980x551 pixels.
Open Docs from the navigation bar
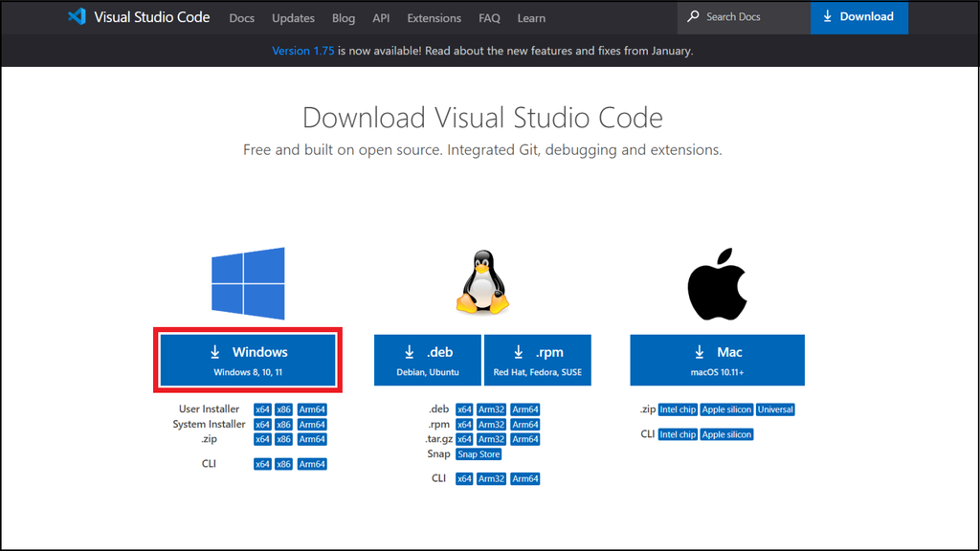point(241,17)
